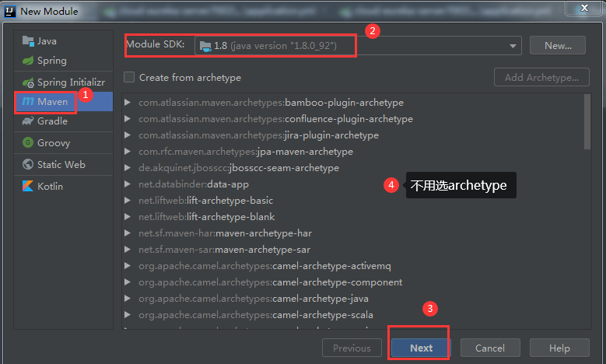This screenshot has height=364, width=606.
Task: Select jpa-maven-archetype row text
Action: pyautogui.click(x=246, y=152)
